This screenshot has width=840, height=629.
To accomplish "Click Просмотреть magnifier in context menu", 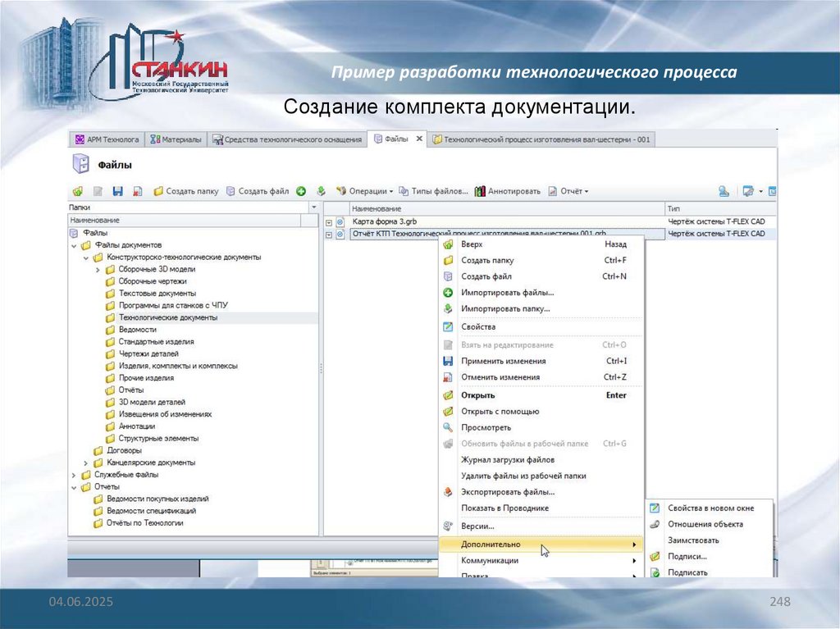I will pyautogui.click(x=449, y=427).
